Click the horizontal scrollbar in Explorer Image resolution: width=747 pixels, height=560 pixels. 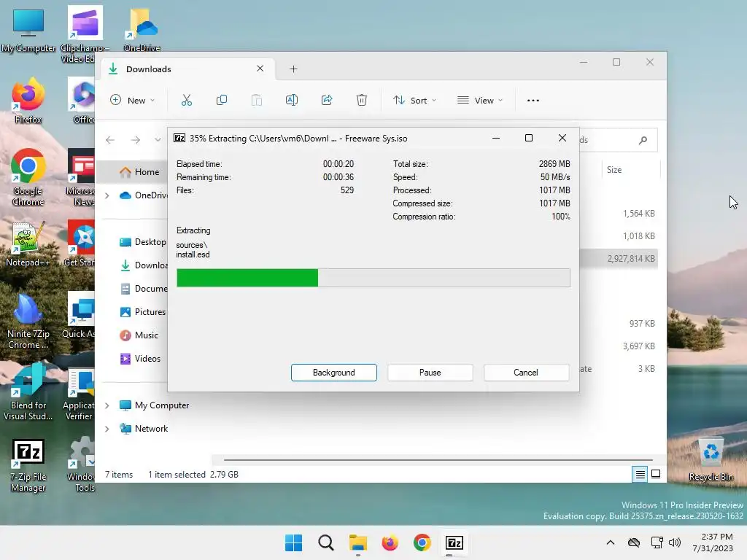(x=438, y=460)
